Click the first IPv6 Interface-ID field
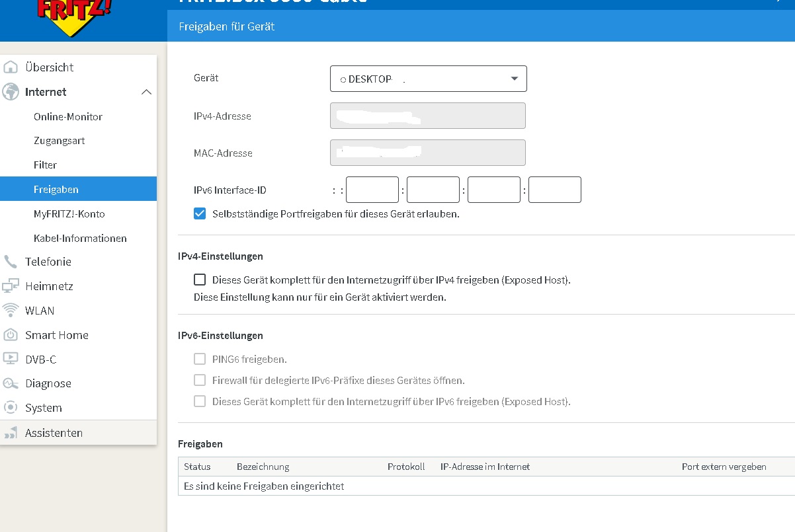Image resolution: width=795 pixels, height=532 pixels. point(372,190)
